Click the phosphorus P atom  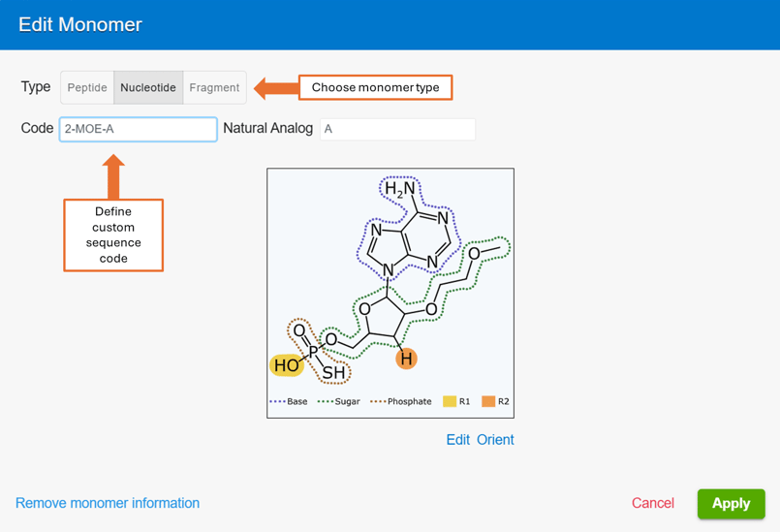pos(313,352)
